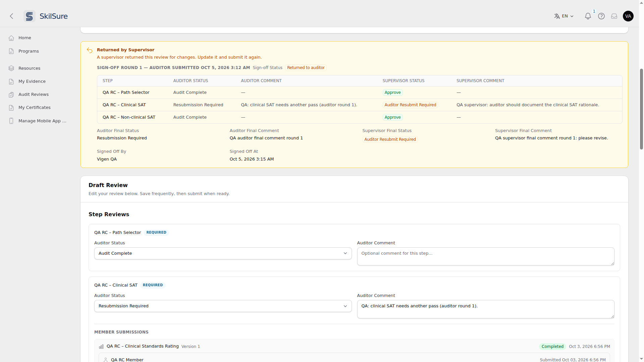Click the Approve badge in Path Selector row
Viewport: 644px width, 362px height.
392,93
